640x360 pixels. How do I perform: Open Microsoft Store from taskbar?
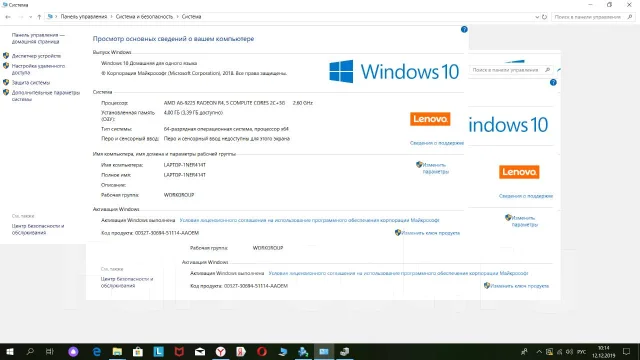click(x=138, y=351)
